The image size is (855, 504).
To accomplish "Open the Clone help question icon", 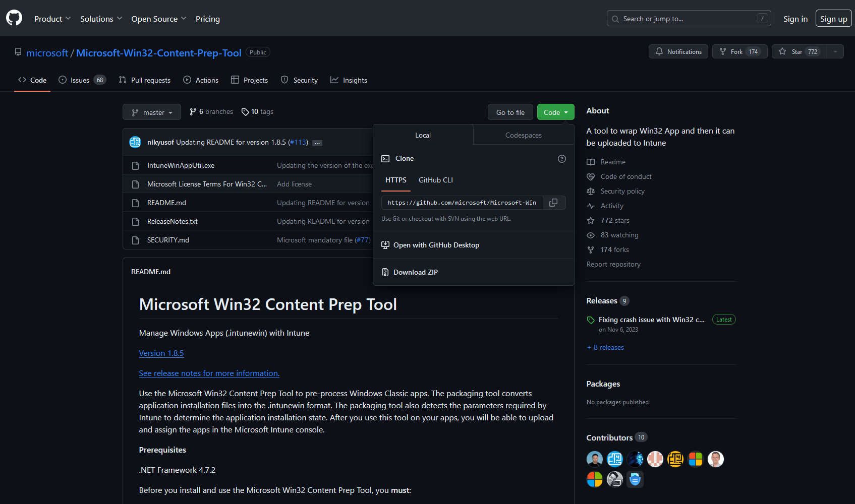I will click(x=562, y=159).
